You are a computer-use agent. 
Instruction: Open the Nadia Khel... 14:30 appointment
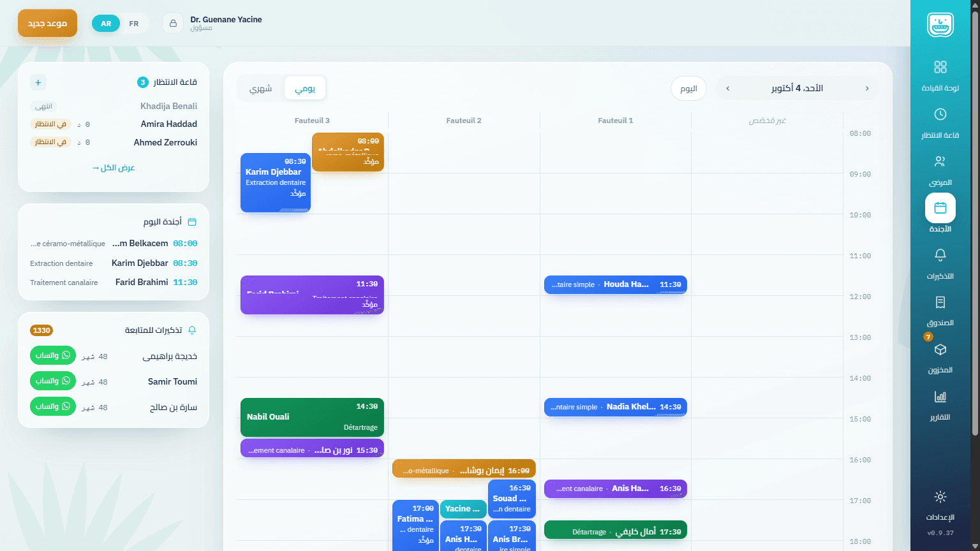pyautogui.click(x=616, y=407)
